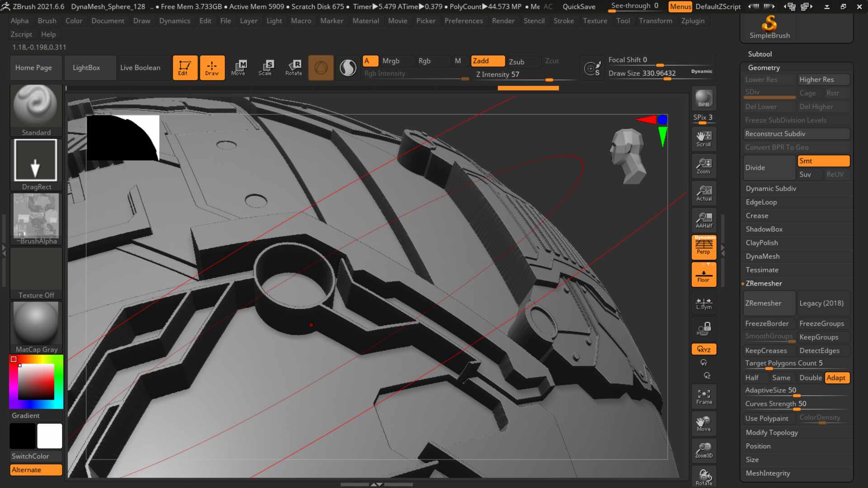Expand the Dynamic Subdiv section
Viewport: 868px width, 488px height.
(x=771, y=188)
